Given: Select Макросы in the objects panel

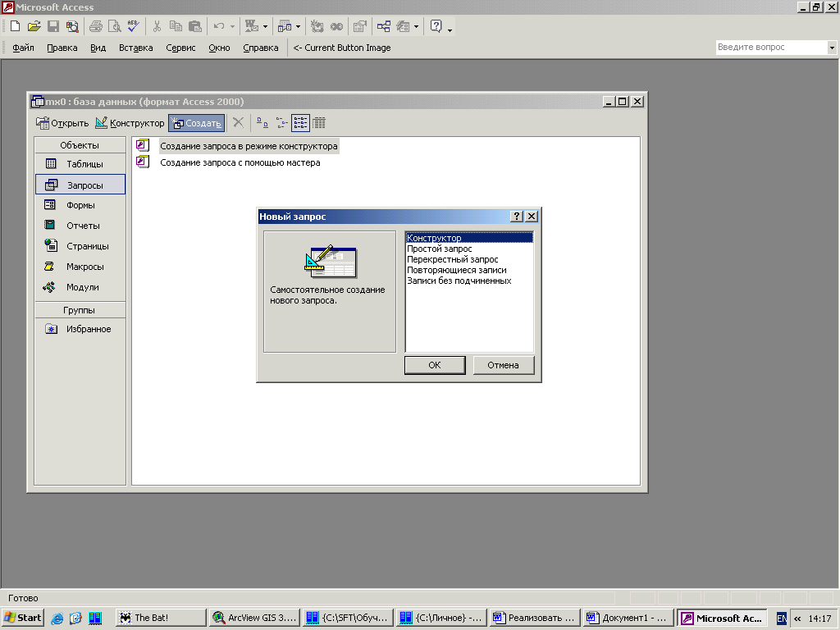Looking at the screenshot, I should [x=80, y=267].
